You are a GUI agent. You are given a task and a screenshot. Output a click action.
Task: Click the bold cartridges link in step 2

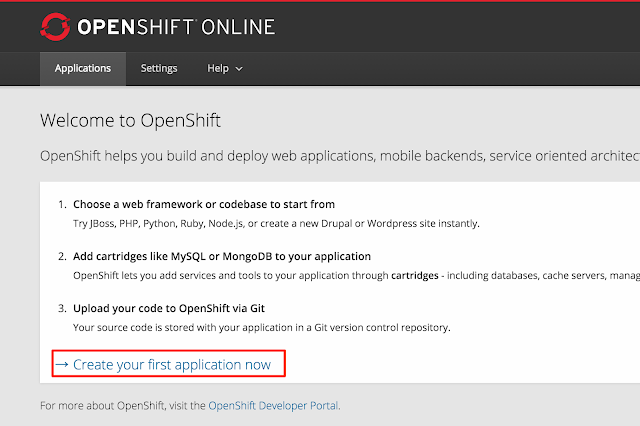point(414,275)
